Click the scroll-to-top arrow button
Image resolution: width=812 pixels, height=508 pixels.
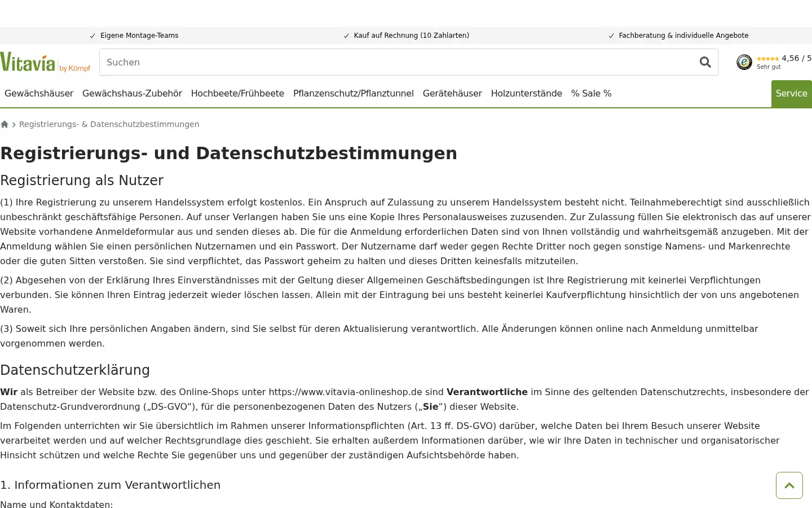pyautogui.click(x=789, y=485)
